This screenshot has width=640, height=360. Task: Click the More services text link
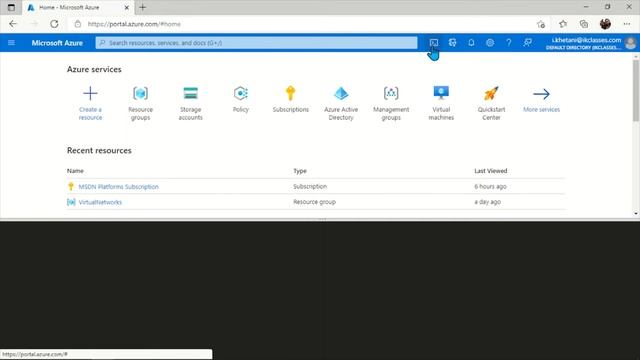pyautogui.click(x=541, y=109)
